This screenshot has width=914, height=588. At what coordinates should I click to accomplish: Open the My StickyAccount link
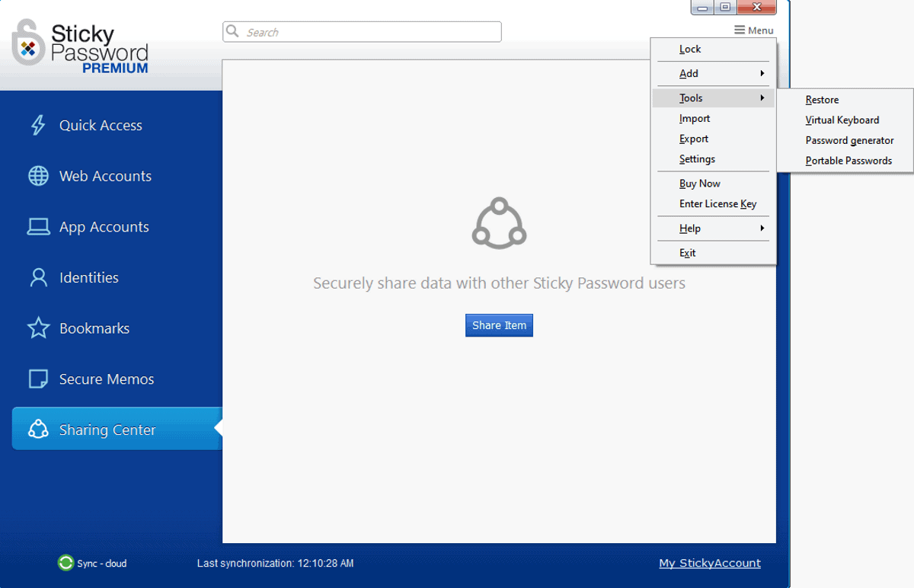(710, 563)
